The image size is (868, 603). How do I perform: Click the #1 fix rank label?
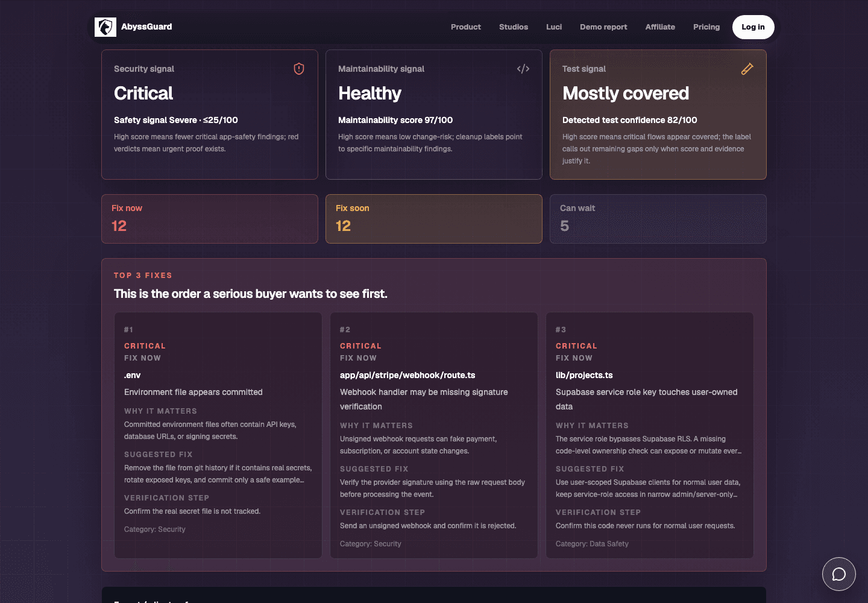click(128, 330)
